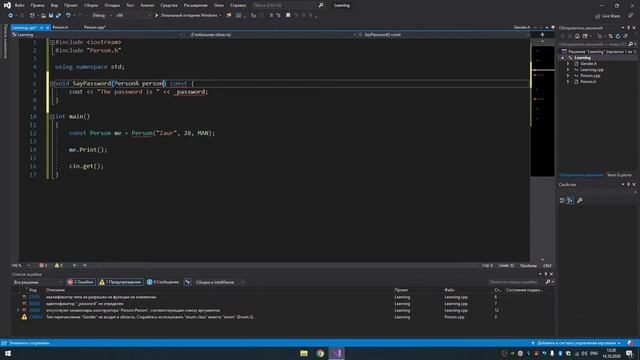640x360 pixels.
Task: Click the Home icon in Solution Explorer
Action: (577, 36)
